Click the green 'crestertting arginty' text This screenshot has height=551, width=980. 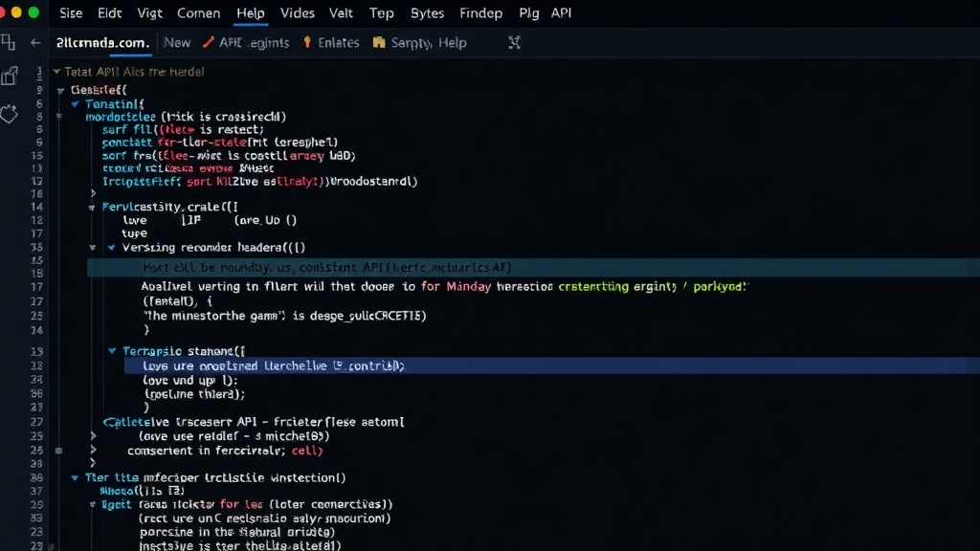tap(617, 287)
